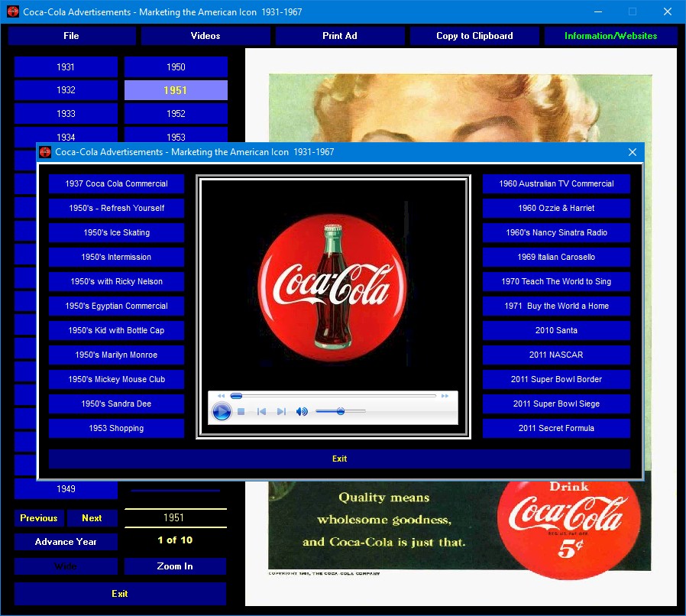
Task: Click the stop button in the media player
Action: (241, 411)
